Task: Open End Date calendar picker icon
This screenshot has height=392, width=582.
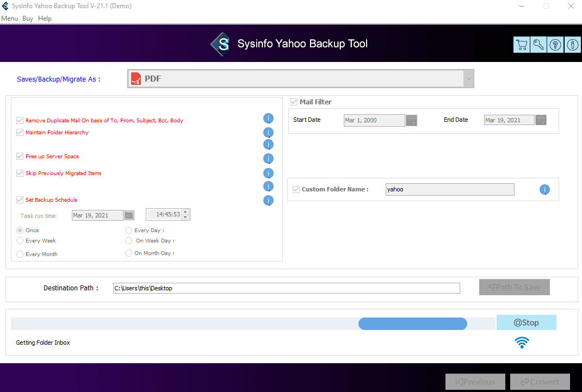Action: tap(541, 120)
